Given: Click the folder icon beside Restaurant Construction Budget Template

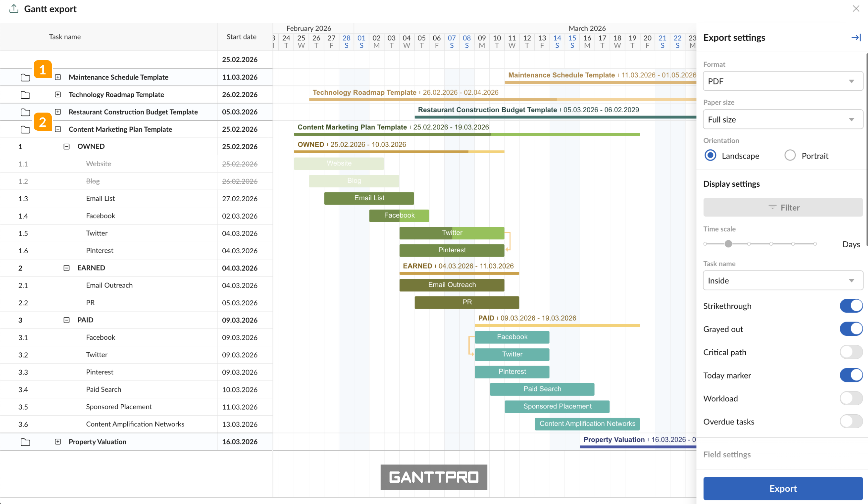Looking at the screenshot, I should point(25,112).
